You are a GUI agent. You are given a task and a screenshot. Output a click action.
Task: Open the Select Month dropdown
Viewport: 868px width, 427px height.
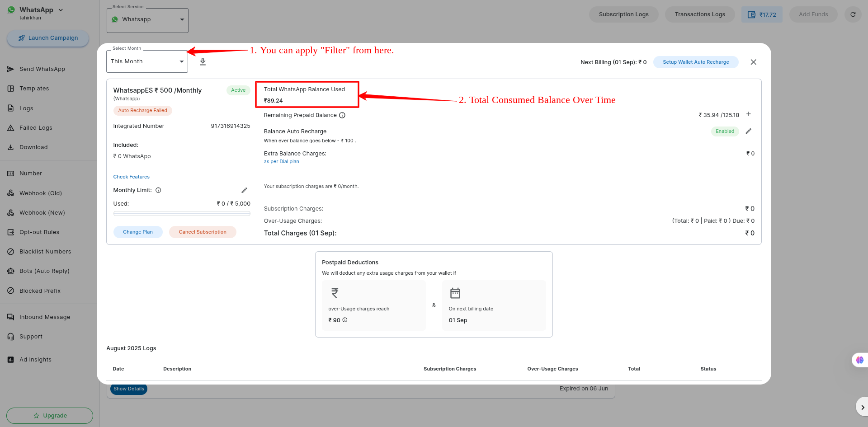[x=147, y=61]
